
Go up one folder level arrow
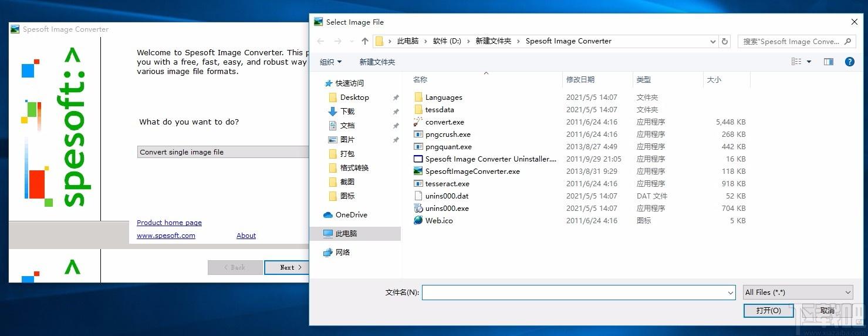coord(365,41)
